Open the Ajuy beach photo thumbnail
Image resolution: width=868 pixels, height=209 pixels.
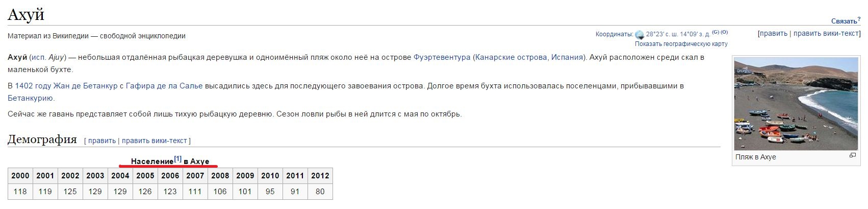(x=796, y=104)
